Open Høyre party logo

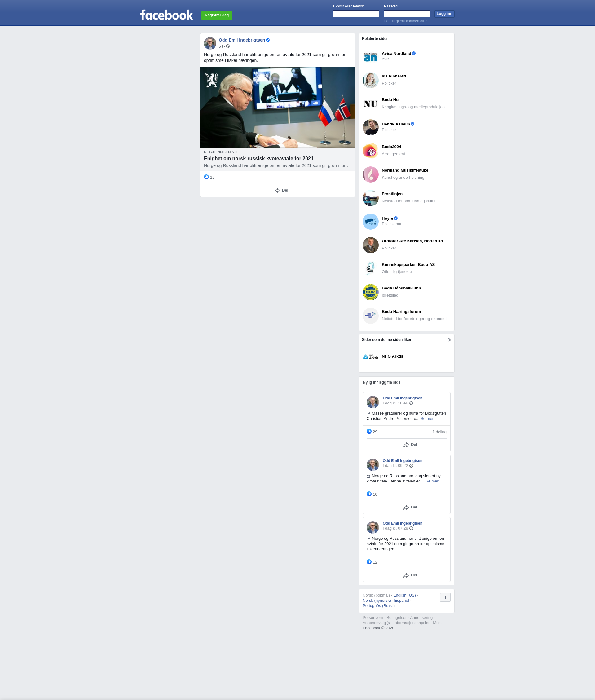370,222
